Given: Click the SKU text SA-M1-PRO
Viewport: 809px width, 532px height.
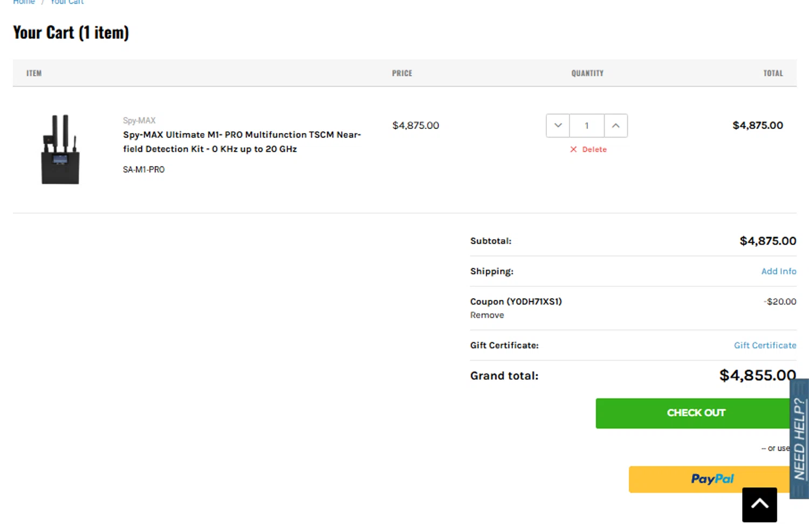Looking at the screenshot, I should click(x=143, y=169).
